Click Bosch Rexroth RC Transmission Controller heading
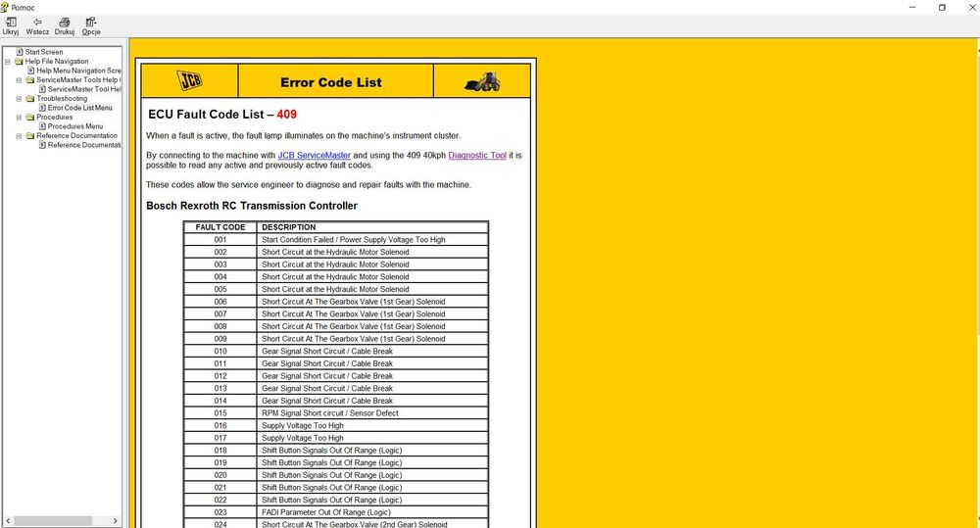The height and width of the screenshot is (528, 980). (x=252, y=206)
